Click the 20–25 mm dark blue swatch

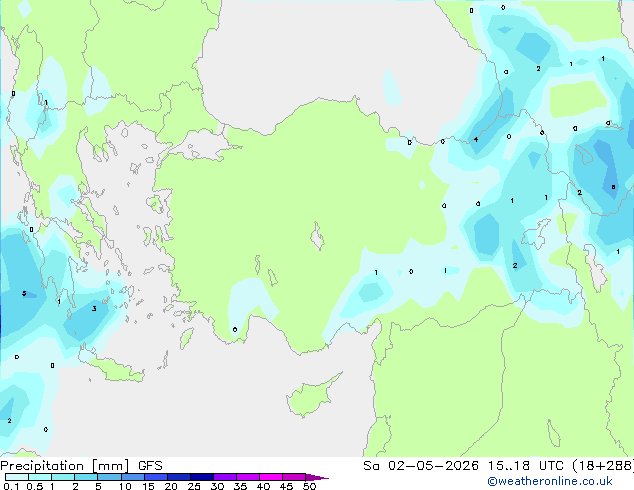pos(178,477)
